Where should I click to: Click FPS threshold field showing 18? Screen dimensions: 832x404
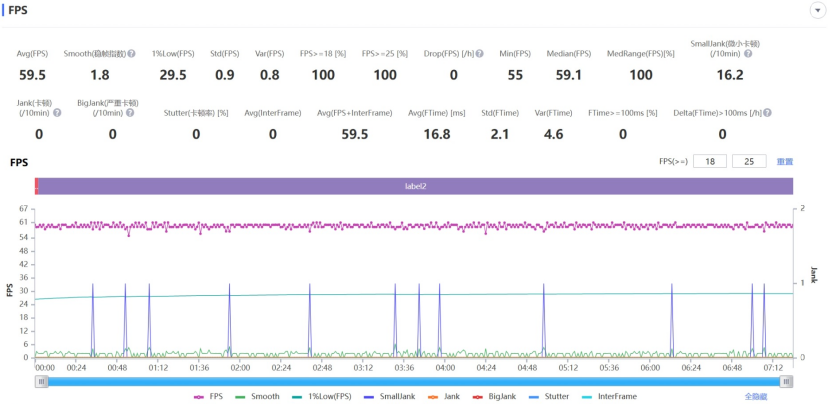pos(710,161)
